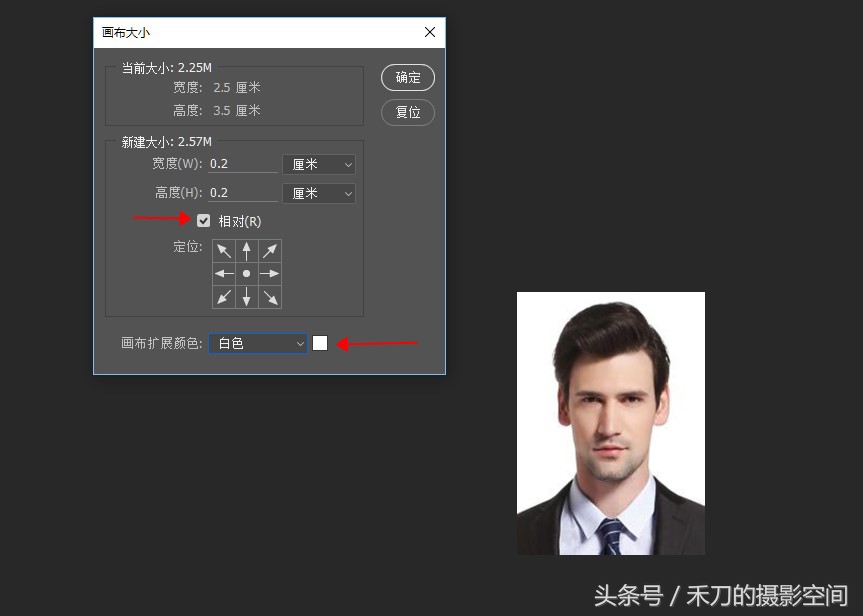Close the 画布大小 dialog
863x616 pixels.
coord(430,31)
